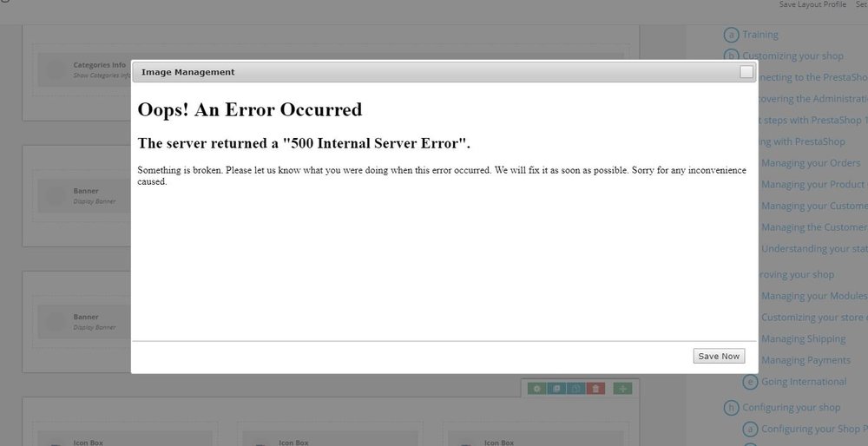
Task: Click the Image Management title text
Action: coord(187,72)
